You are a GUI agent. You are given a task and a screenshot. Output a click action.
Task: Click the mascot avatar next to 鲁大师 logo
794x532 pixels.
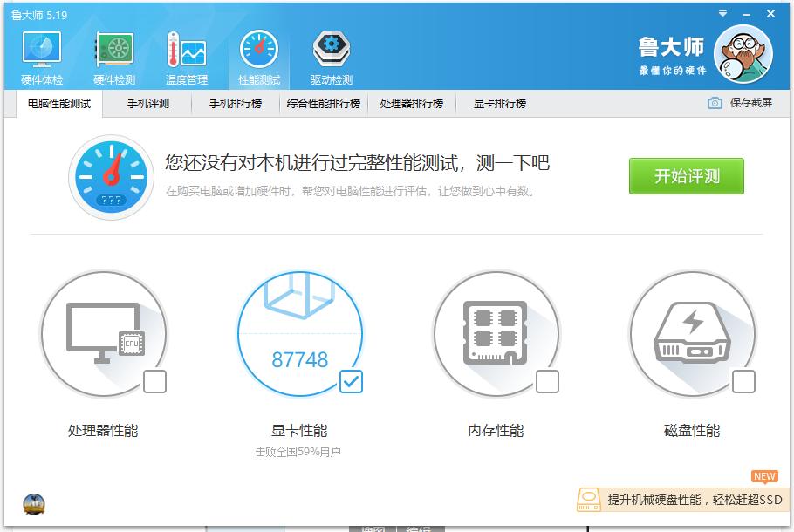tap(743, 53)
